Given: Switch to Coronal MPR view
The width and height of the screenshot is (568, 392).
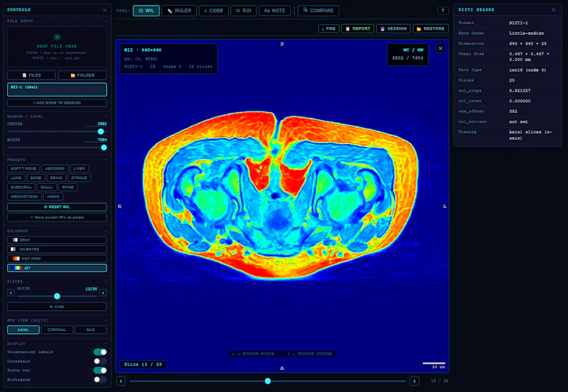Looking at the screenshot, I should [57, 330].
